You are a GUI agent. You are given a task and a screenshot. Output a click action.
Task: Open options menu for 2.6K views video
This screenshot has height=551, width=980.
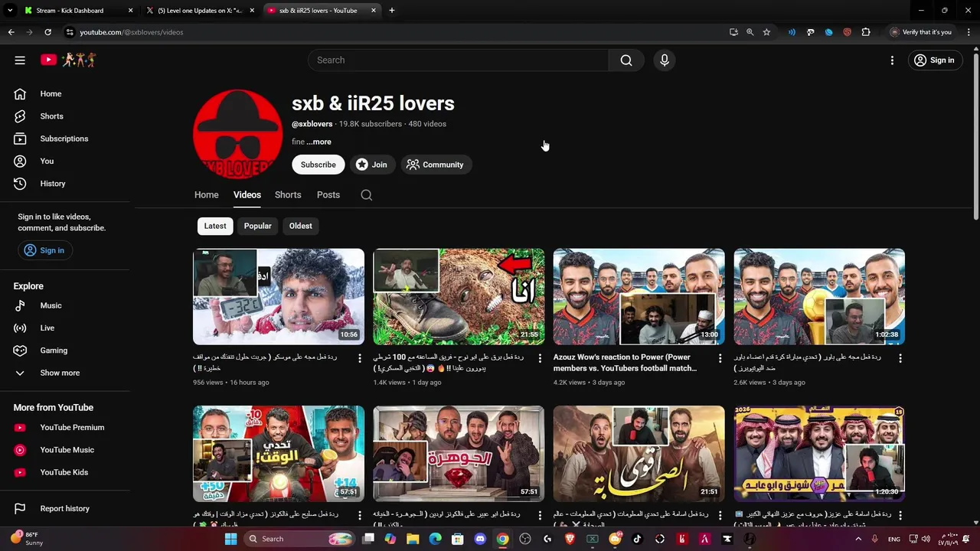900,358
